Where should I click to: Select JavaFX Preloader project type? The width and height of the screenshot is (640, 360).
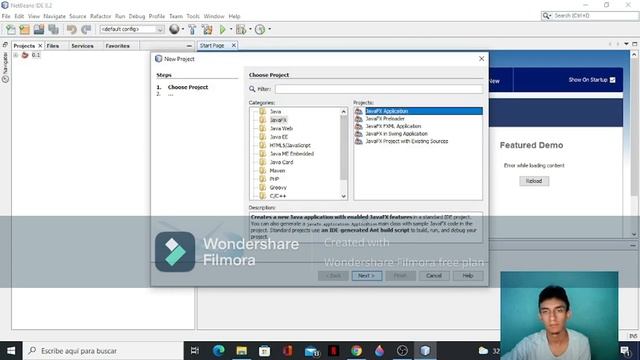[x=385, y=118]
